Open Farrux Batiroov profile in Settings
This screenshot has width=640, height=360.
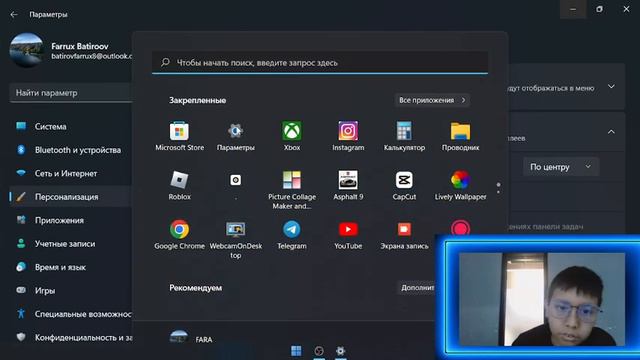click(x=70, y=51)
